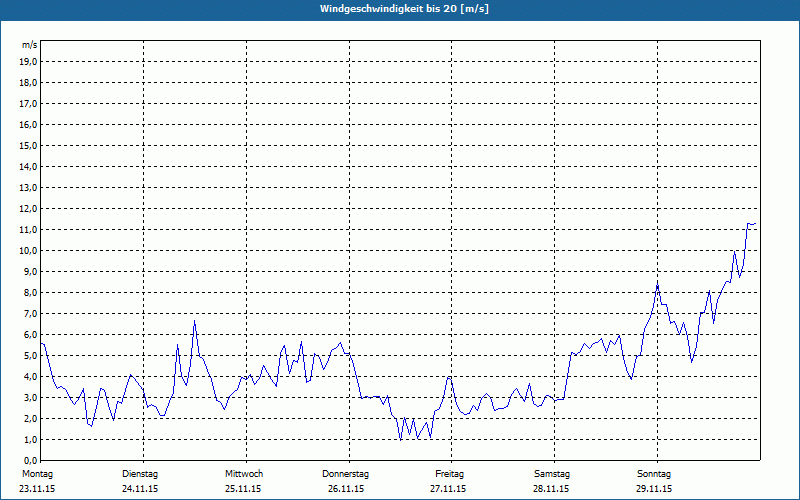
Task: Click the '5,0' axis label
Action: coord(30,356)
